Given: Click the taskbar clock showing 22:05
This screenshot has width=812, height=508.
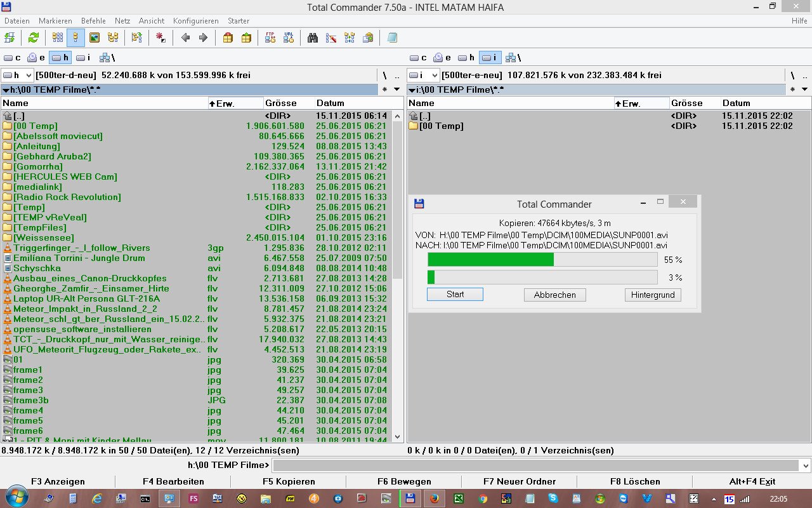Looking at the screenshot, I should coord(778,499).
